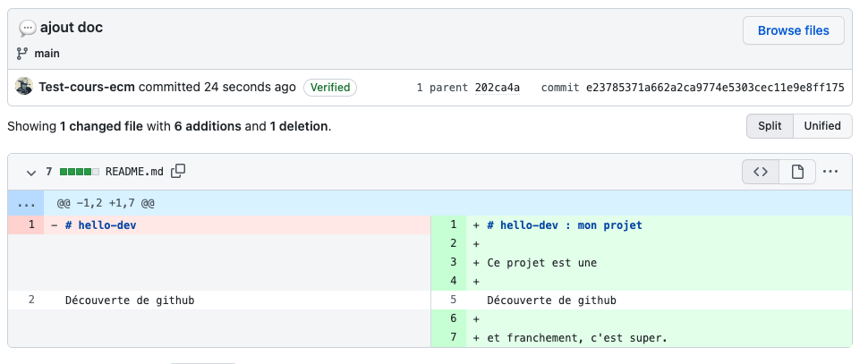The height and width of the screenshot is (364, 868).
Task: Open the Test-cours-ecm author profile link
Action: coord(86,88)
